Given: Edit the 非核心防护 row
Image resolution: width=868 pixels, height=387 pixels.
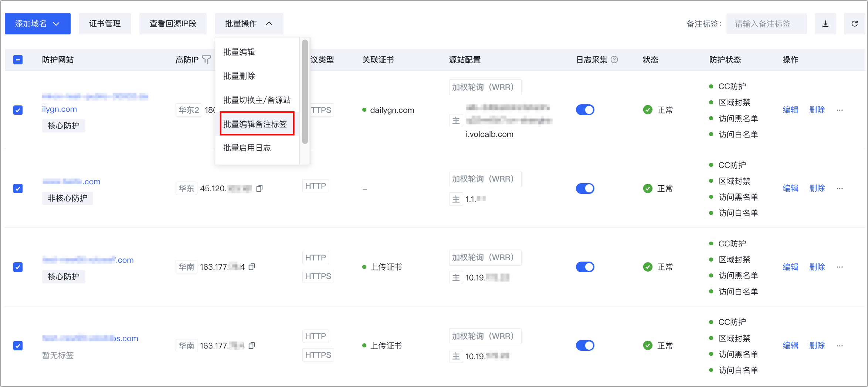Looking at the screenshot, I should pos(790,188).
